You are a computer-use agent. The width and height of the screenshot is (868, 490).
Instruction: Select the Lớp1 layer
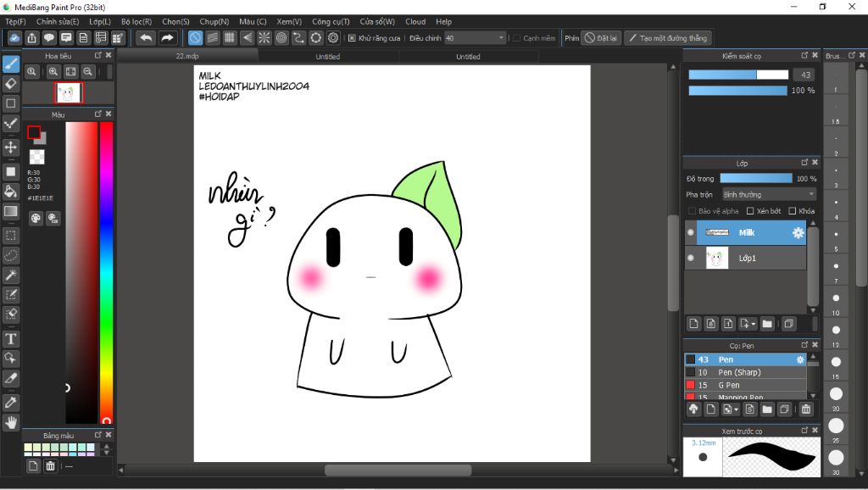[x=746, y=258]
